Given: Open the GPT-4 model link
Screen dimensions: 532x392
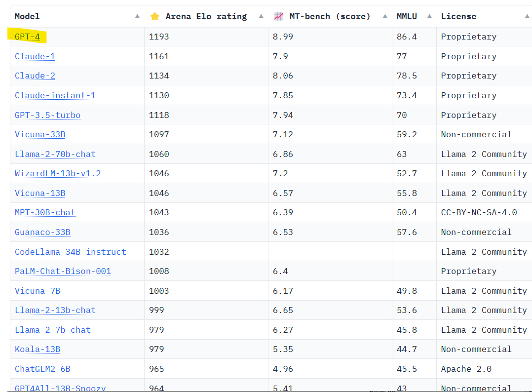Looking at the screenshot, I should [x=27, y=37].
